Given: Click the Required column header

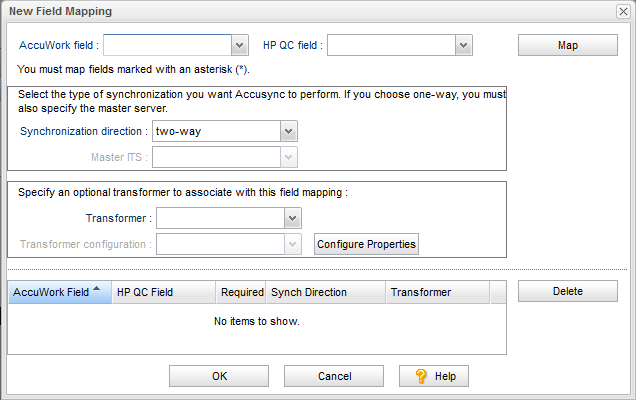Looking at the screenshot, I should 241,292.
